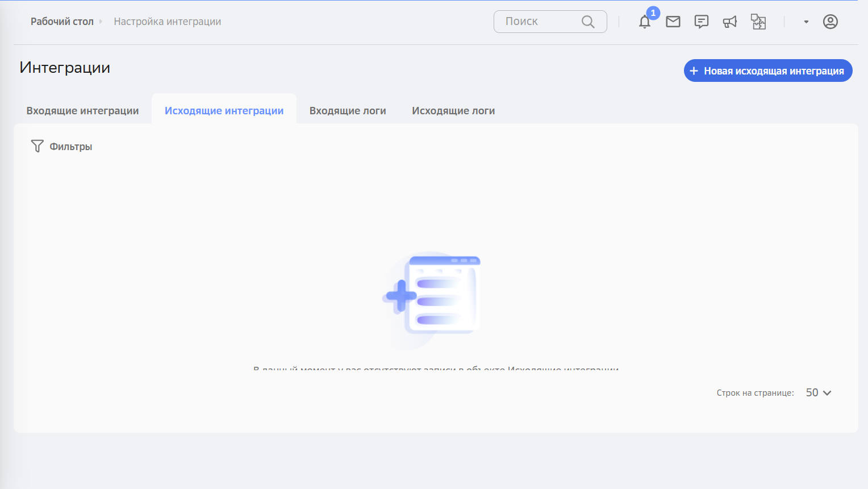The height and width of the screenshot is (489, 868).
Task: Open the chat messages icon
Action: (702, 22)
